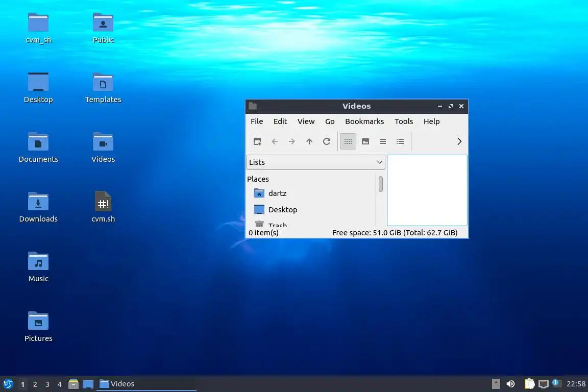The image size is (588, 392).
Task: Switch to workspace 4
Action: tap(60, 384)
